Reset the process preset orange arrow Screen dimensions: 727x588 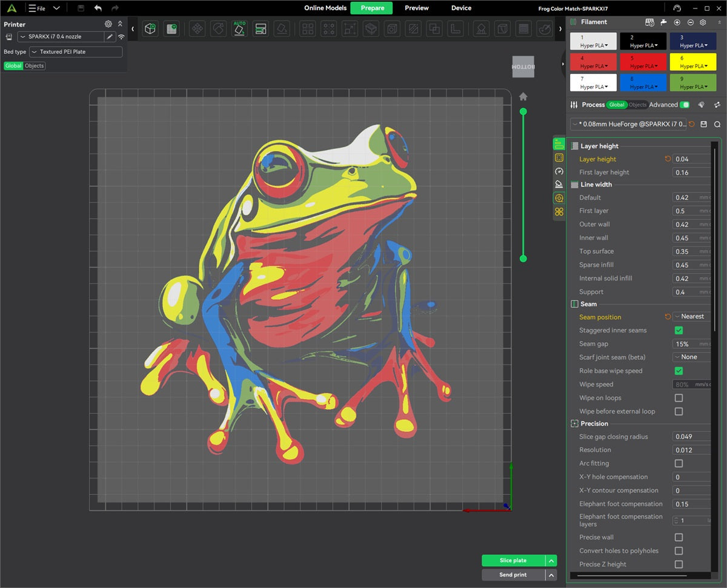click(x=692, y=124)
